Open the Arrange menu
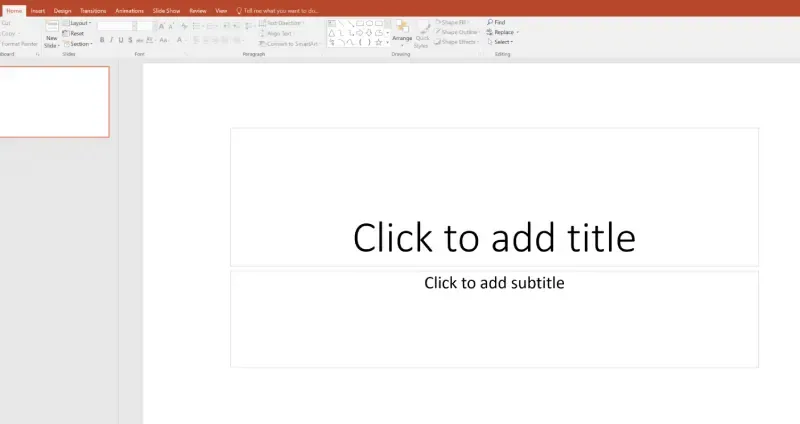 click(x=402, y=34)
